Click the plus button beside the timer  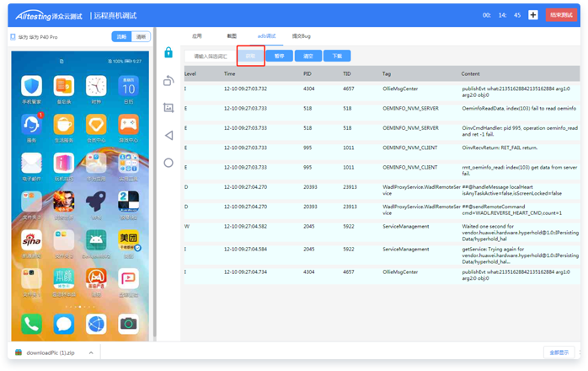click(x=533, y=15)
